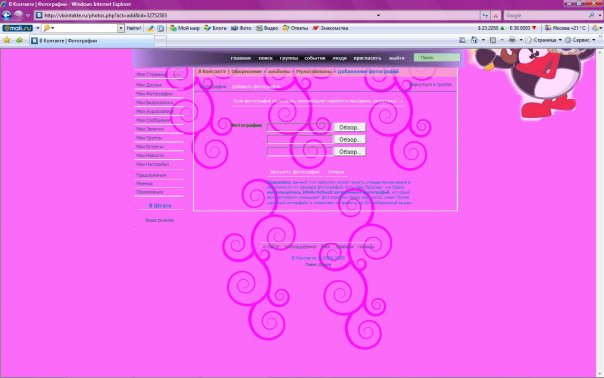
Task: Open Знакомства from Mail.ru toolbar
Action: click(x=331, y=28)
